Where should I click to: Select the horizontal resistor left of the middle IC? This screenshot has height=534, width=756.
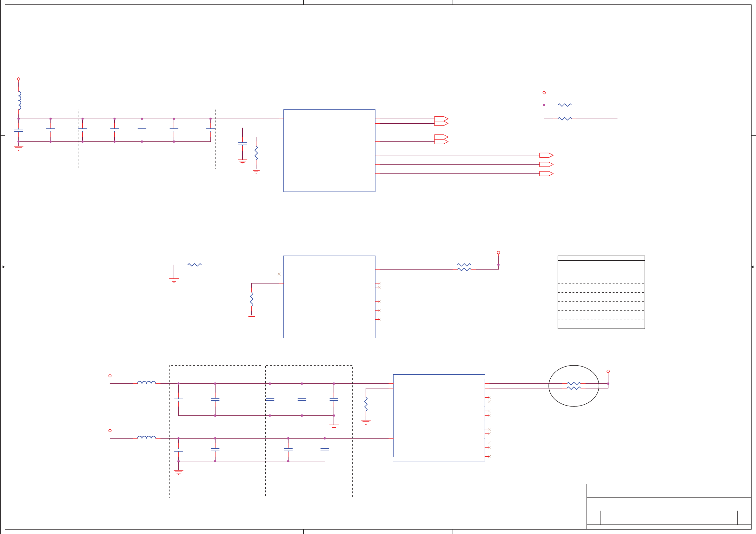194,264
